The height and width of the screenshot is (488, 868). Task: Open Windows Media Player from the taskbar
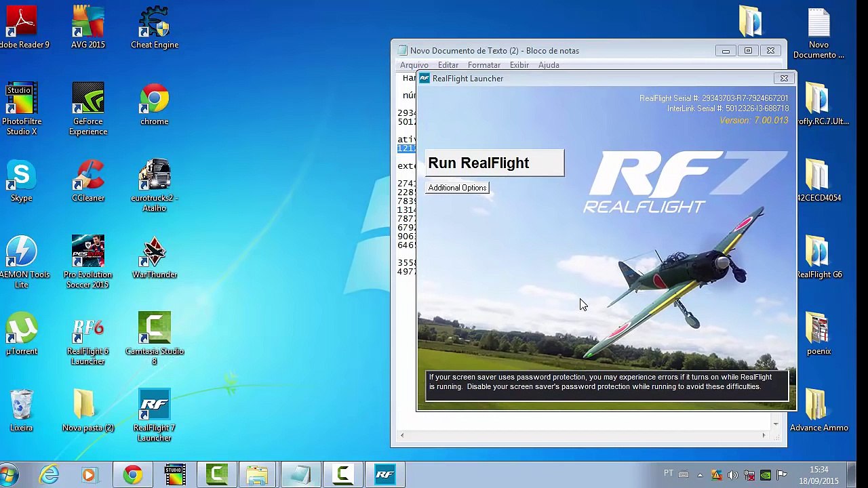[89, 475]
